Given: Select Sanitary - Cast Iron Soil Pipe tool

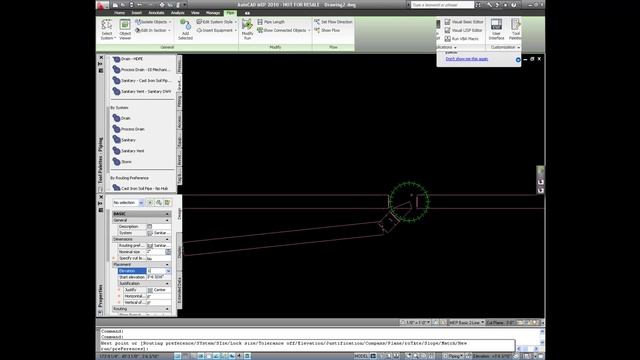Looking at the screenshot, I should click(142, 81).
